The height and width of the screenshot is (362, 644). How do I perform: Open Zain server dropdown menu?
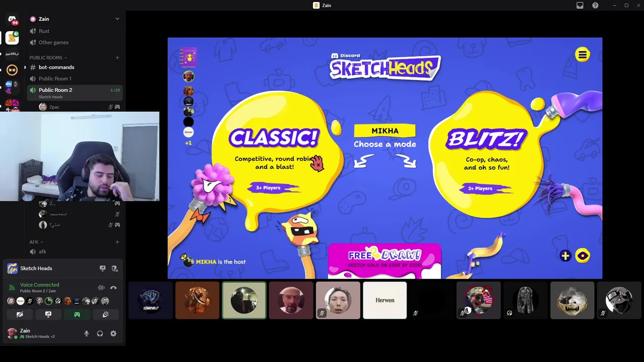117,19
